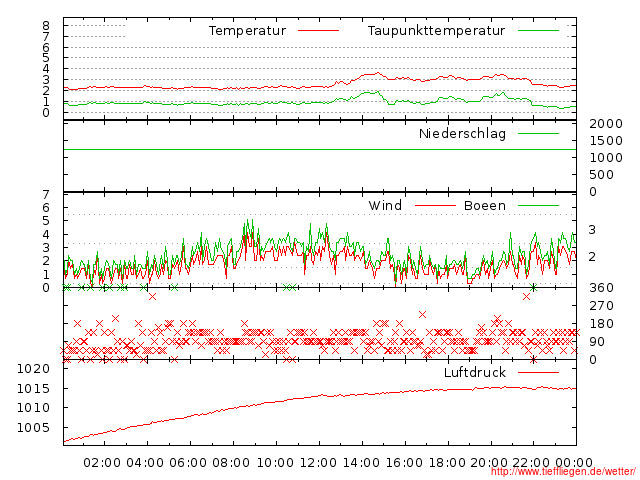
Task: Click the red Wind legend line
Action: 435,205
